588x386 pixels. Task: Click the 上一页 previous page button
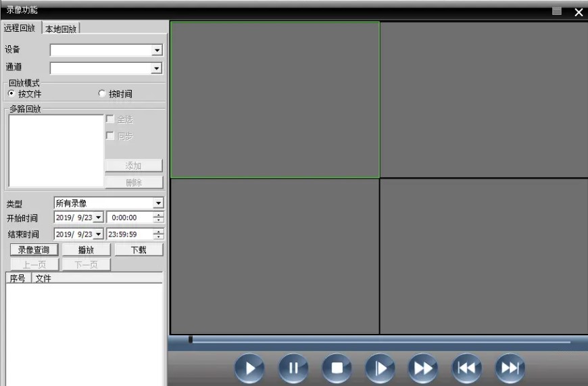tap(34, 264)
